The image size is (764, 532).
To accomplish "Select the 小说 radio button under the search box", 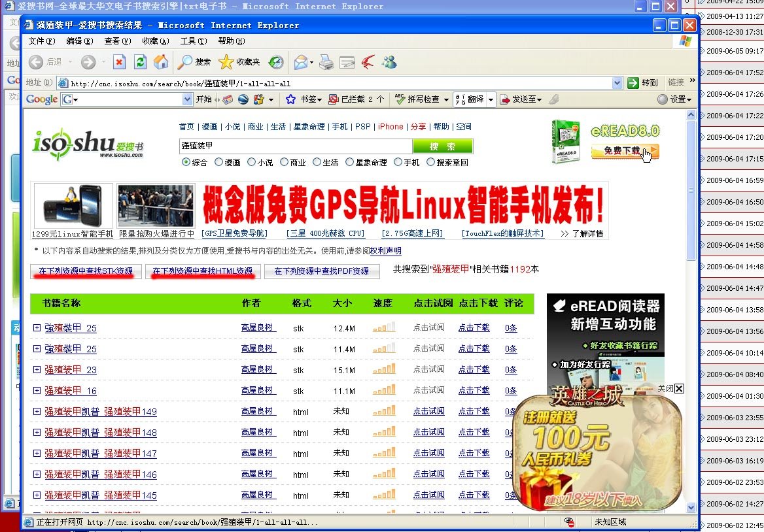I will pyautogui.click(x=252, y=163).
